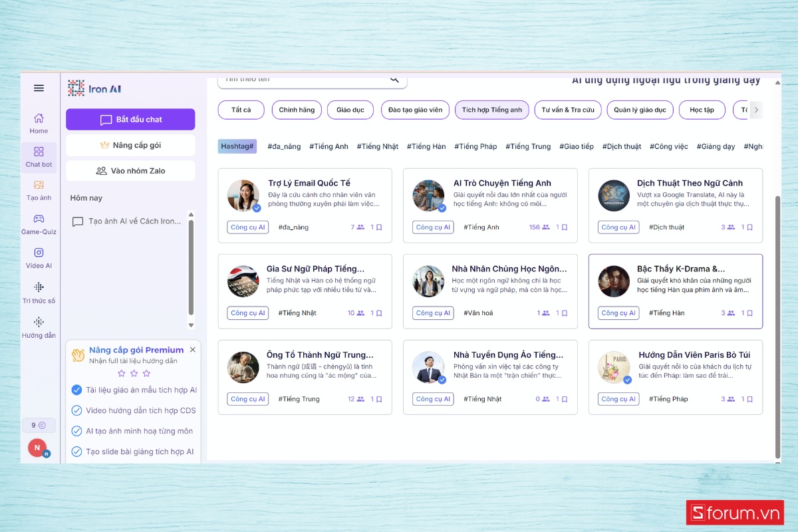Open Trợ Lý Email Quốc Tế thumbnail

(243, 196)
